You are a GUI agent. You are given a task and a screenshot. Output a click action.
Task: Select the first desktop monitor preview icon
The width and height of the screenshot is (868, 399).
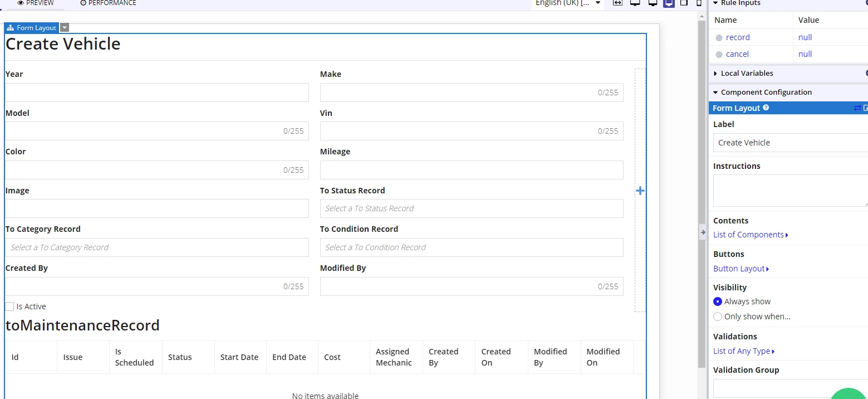(x=635, y=3)
